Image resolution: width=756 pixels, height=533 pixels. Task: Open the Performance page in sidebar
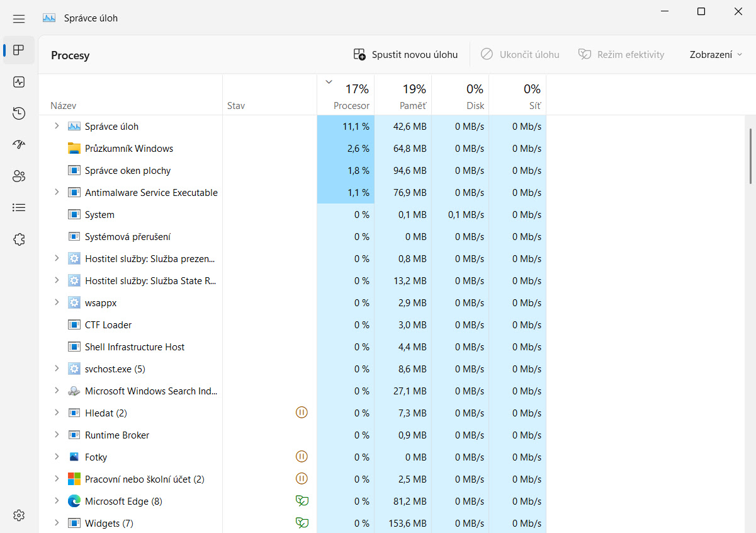(19, 82)
